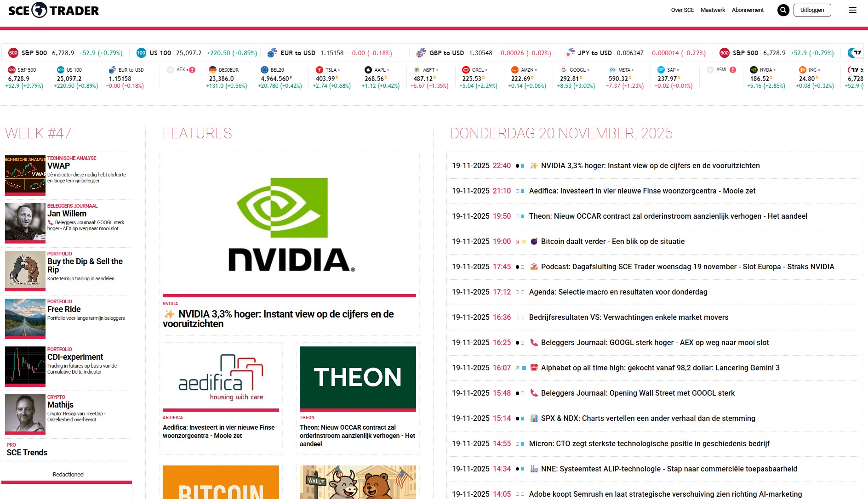868x499 pixels.
Task: Click phone icon in the 16:25 row
Action: tap(534, 343)
